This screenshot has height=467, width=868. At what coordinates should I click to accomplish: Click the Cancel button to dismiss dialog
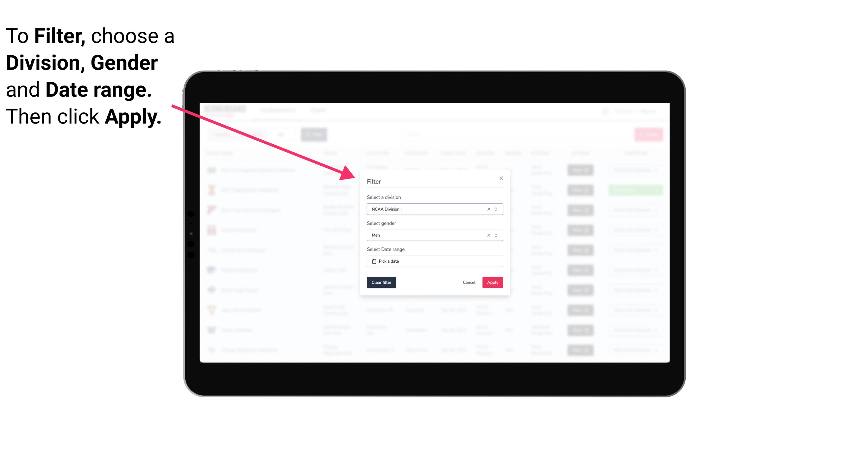(x=469, y=283)
